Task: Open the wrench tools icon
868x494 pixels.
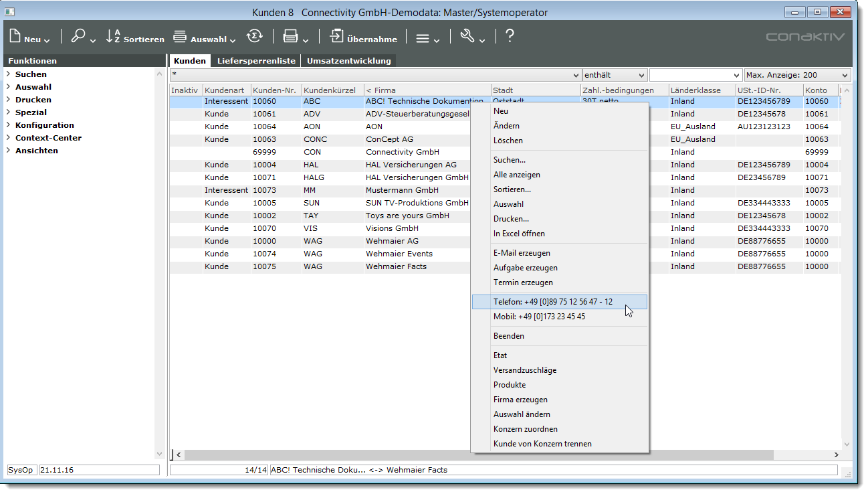Action: pyautogui.click(x=467, y=37)
